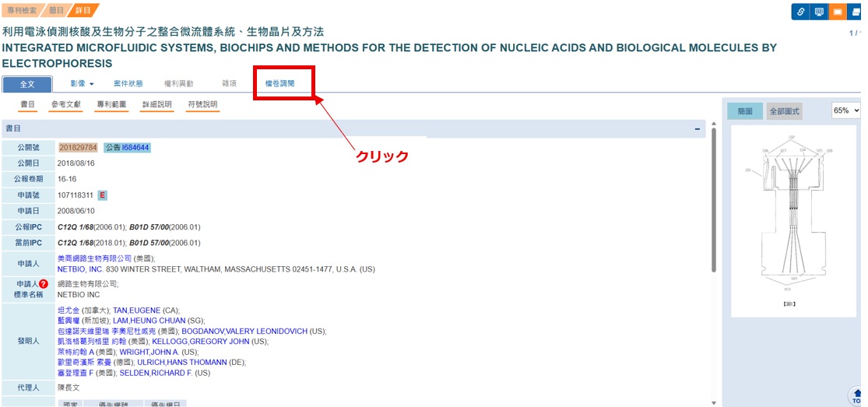The image size is (868, 407).
Task: Click the monitor display icon
Action: [x=819, y=12]
